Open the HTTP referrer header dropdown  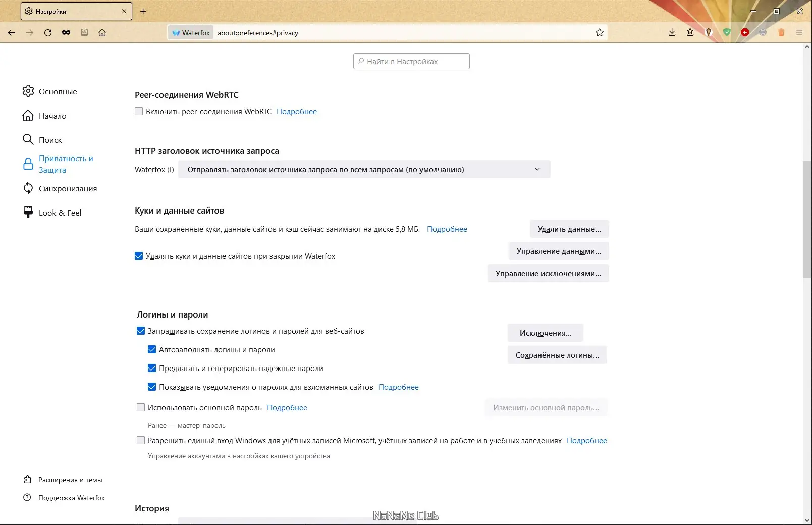365,170
